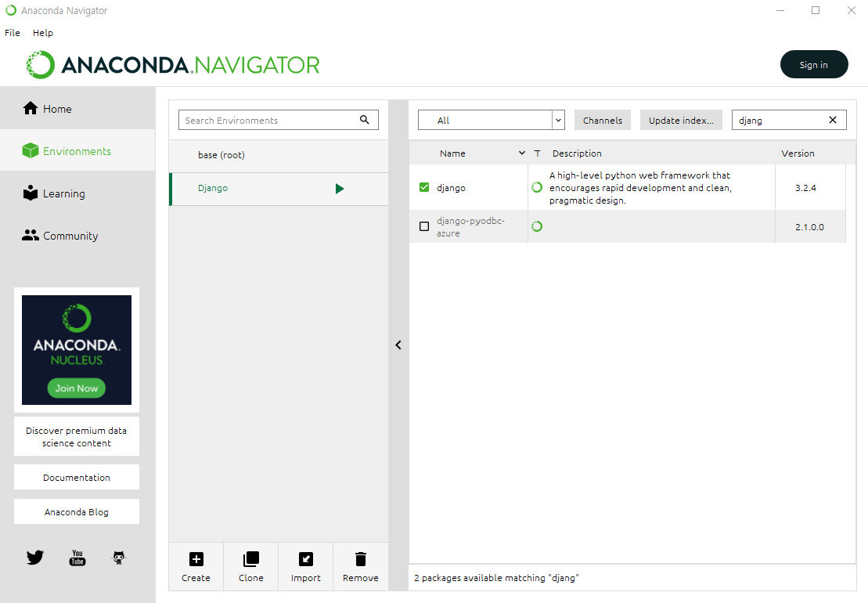
Task: Open the Help menu
Action: pyautogui.click(x=42, y=33)
